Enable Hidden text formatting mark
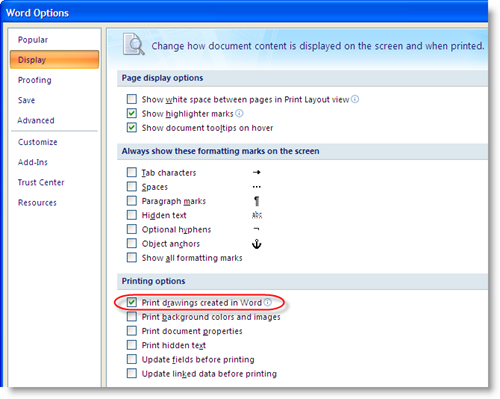 (x=132, y=215)
